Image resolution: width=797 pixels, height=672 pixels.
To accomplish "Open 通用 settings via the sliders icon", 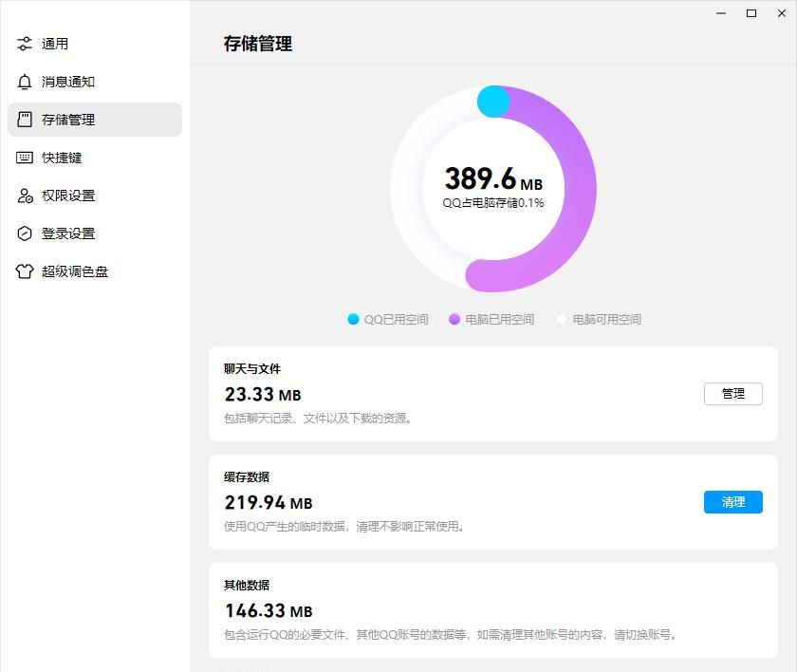I will click(25, 44).
